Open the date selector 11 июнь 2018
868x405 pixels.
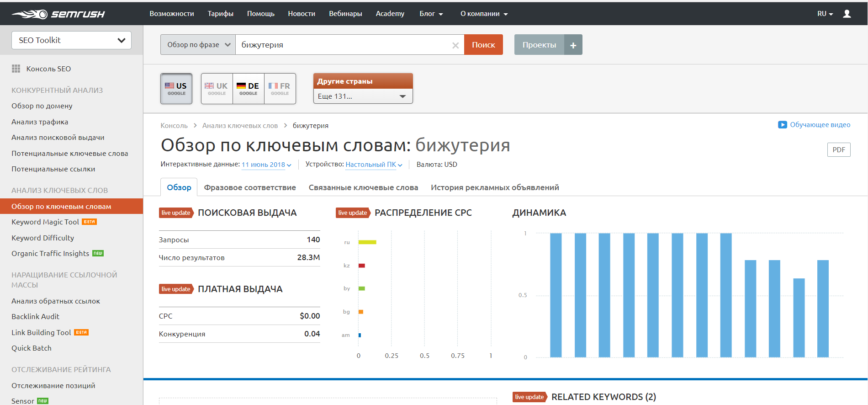[x=266, y=165]
